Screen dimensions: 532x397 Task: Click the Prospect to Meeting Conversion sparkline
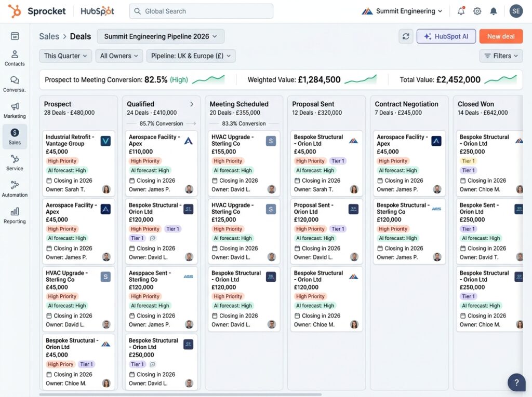tap(208, 80)
